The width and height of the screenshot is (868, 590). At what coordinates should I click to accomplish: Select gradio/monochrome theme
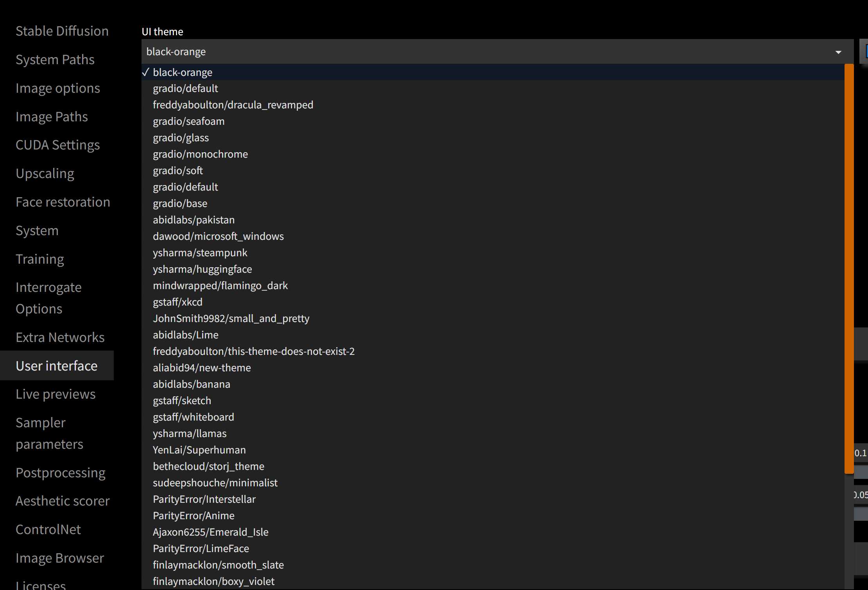tap(493, 155)
